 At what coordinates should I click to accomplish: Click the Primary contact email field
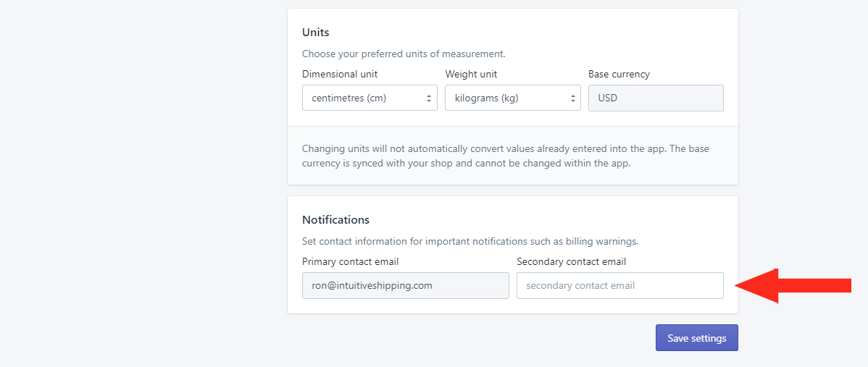tap(406, 286)
